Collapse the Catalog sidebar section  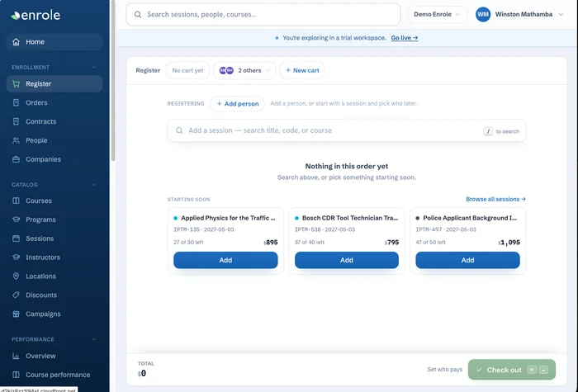93,185
